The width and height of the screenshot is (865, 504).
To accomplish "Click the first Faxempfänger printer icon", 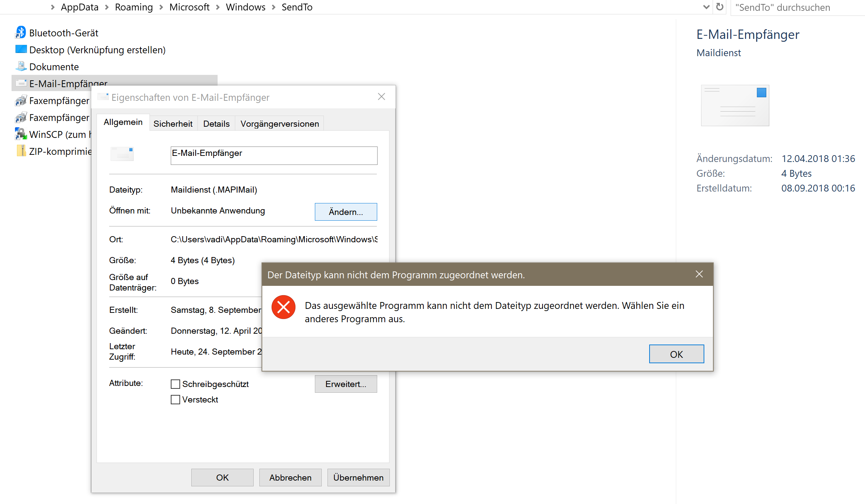I will [x=21, y=100].
